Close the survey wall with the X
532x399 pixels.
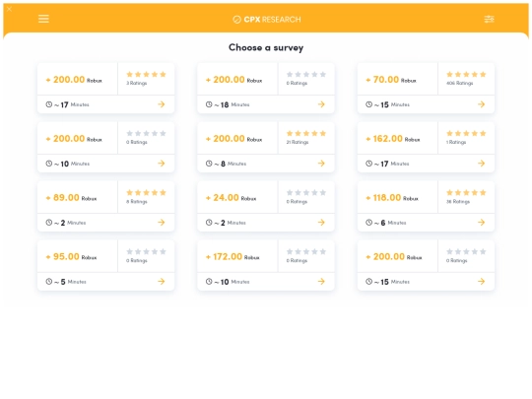click(x=9, y=9)
